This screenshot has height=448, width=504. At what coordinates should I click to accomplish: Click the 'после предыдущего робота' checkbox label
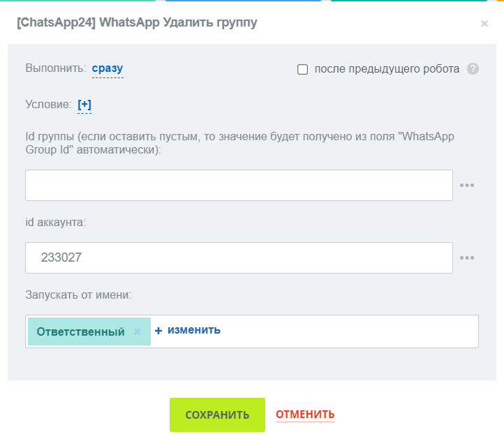tap(387, 69)
